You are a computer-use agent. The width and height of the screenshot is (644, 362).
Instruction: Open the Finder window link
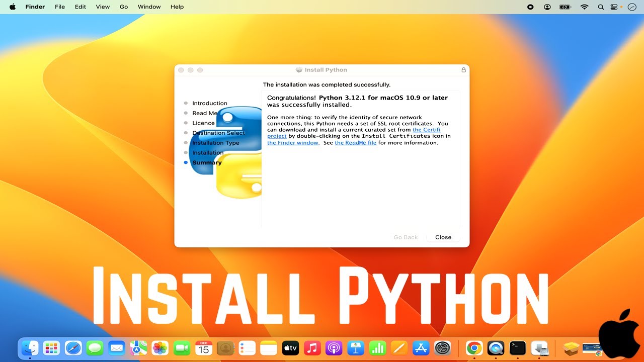[293, 143]
